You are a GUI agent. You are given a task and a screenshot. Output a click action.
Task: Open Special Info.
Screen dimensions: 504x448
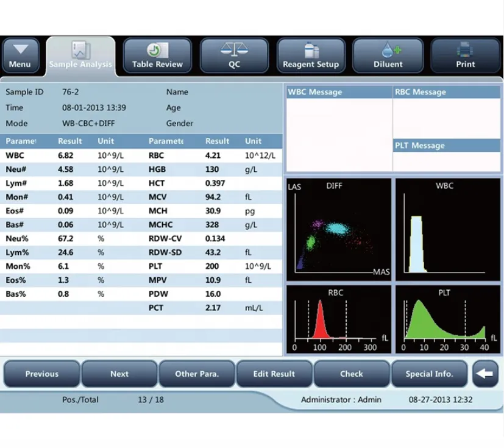pyautogui.click(x=430, y=374)
